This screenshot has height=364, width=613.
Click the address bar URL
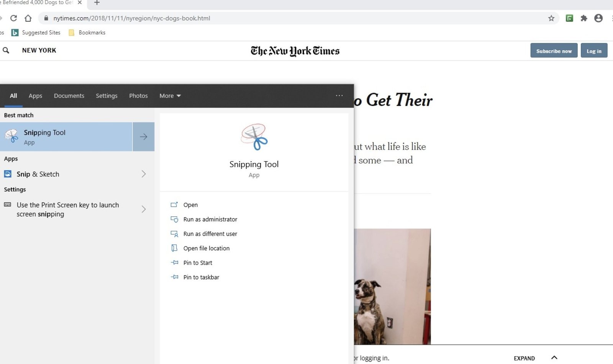click(x=131, y=18)
